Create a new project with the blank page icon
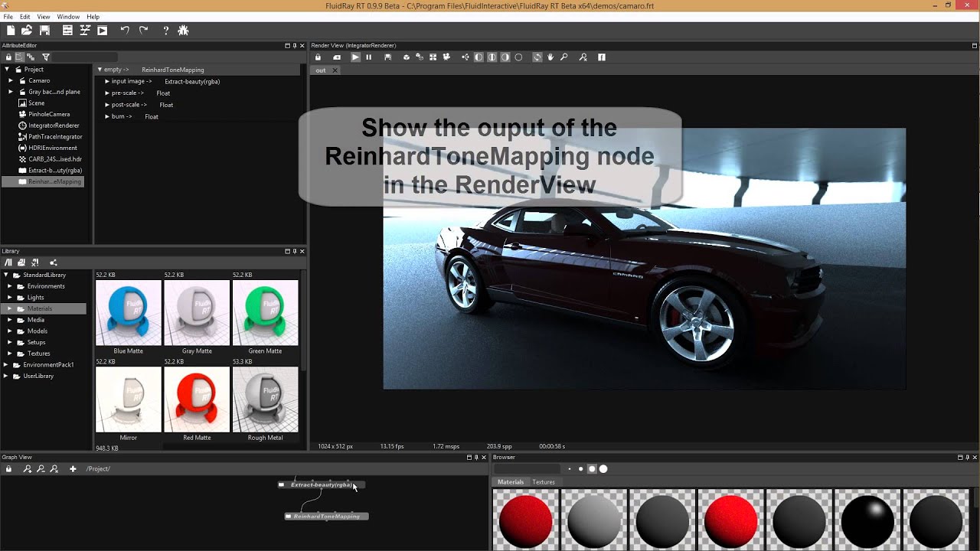 pos(11,31)
